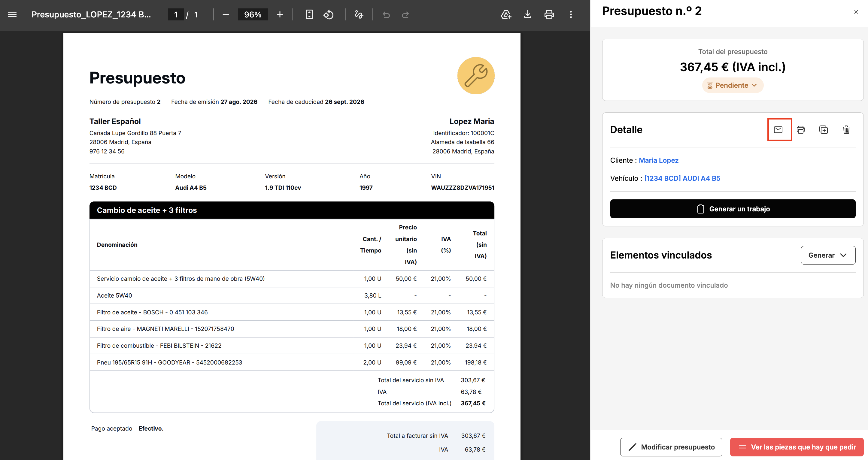The height and width of the screenshot is (460, 868).
Task: Open more actions three-dot menu
Action: [x=571, y=14]
